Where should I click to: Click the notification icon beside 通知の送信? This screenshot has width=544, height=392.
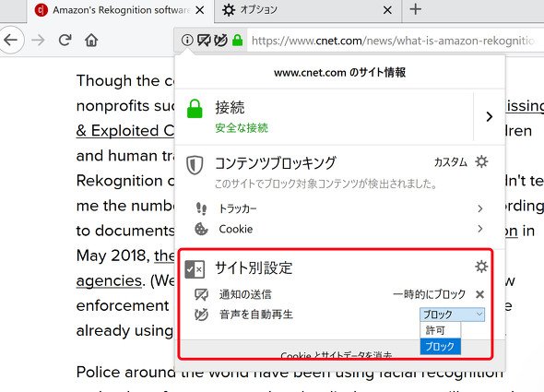point(202,294)
